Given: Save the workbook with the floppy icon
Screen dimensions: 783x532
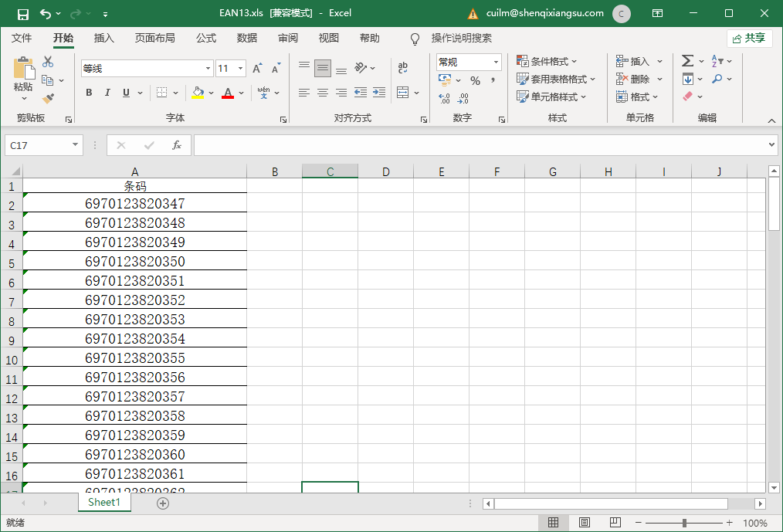Looking at the screenshot, I should pyautogui.click(x=23, y=14).
